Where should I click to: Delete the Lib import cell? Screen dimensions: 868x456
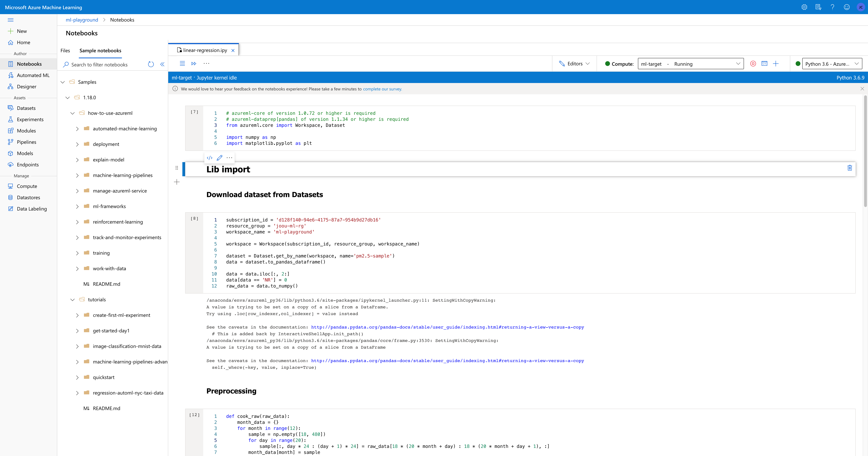tap(850, 168)
